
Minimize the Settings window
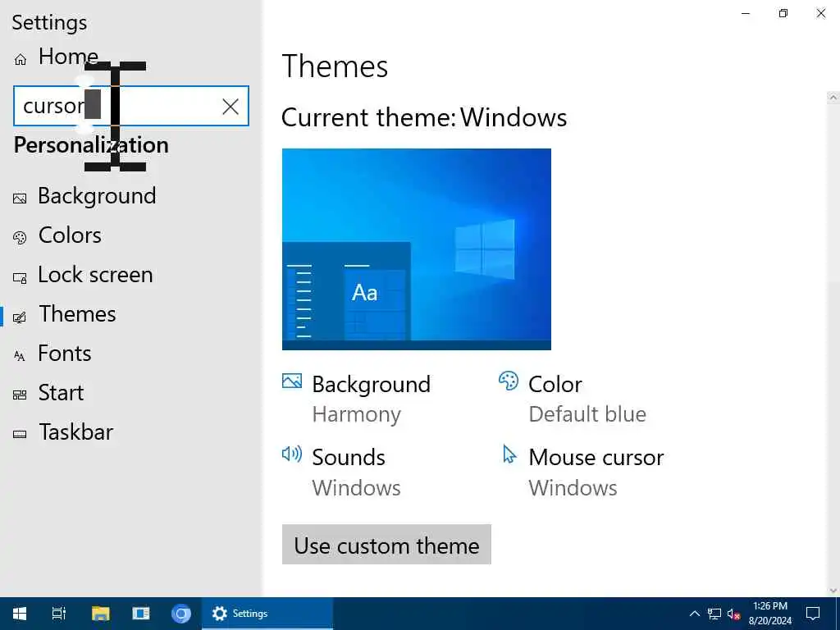click(745, 13)
